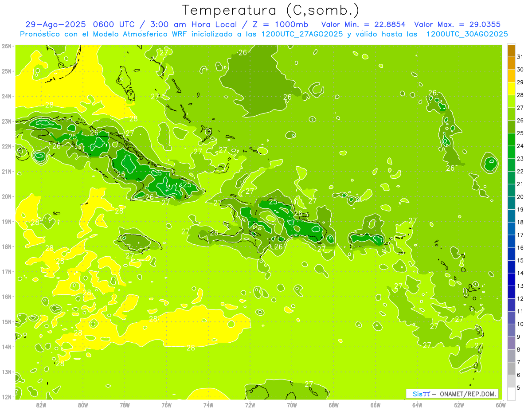Image resolution: width=532 pixels, height=411 pixels.
Task: Click the "19N" latitude axis label
Action: click(x=6, y=222)
